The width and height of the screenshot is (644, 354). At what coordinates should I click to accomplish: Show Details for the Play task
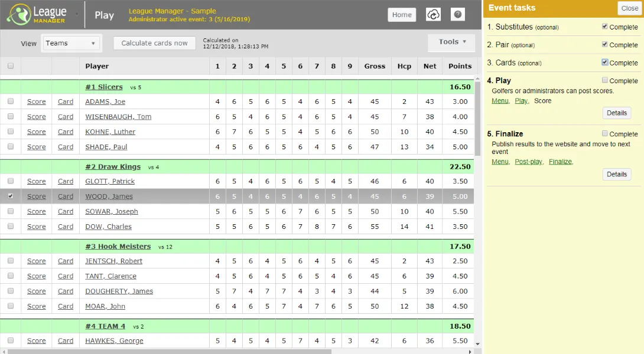(x=616, y=113)
